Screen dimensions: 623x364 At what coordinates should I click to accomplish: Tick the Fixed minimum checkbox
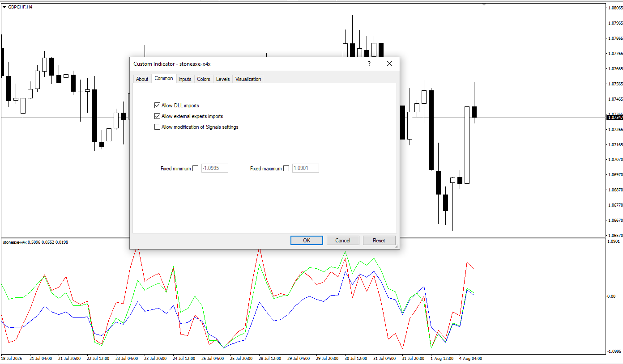[x=195, y=169]
